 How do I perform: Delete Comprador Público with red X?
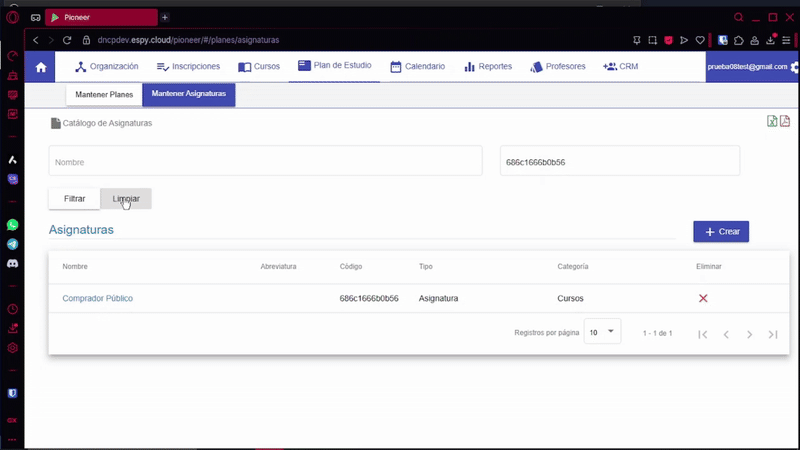coord(703,298)
